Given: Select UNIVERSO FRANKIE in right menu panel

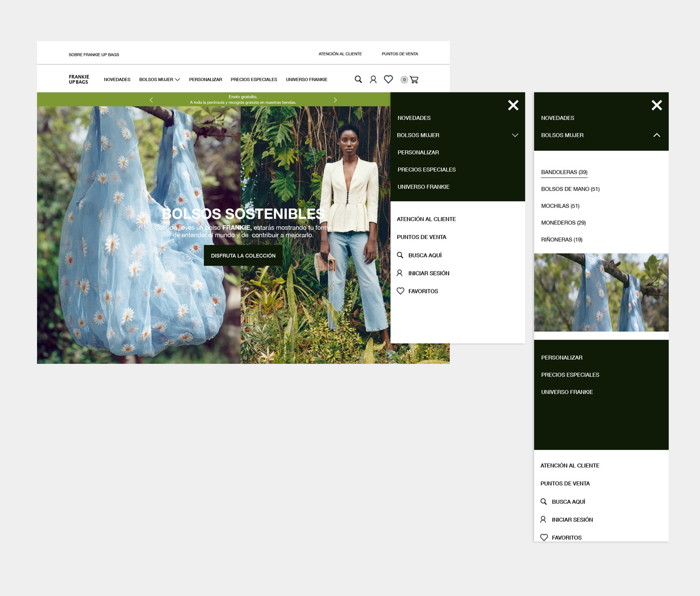Looking at the screenshot, I should 567,392.
